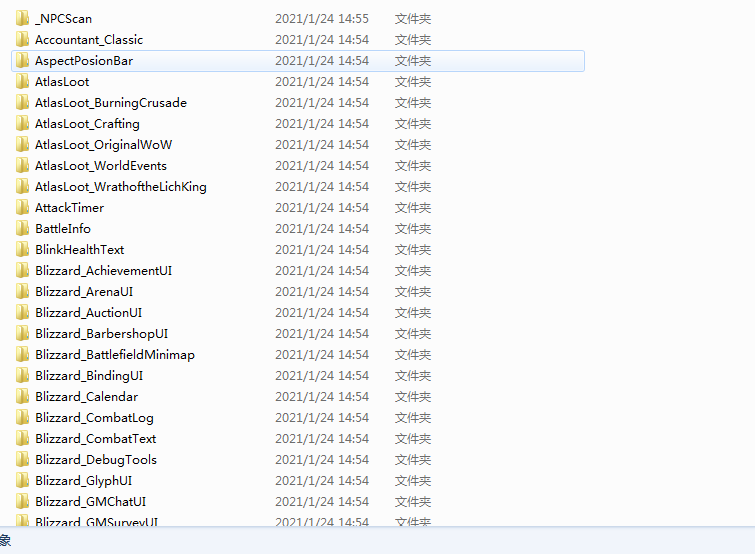Select the Blizzard_DebugTools folder name
Image resolution: width=755 pixels, height=554 pixels.
coord(96,460)
